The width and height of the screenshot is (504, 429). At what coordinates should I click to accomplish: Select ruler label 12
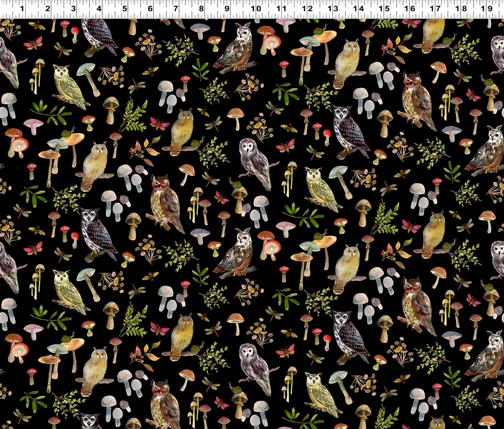(x=307, y=9)
